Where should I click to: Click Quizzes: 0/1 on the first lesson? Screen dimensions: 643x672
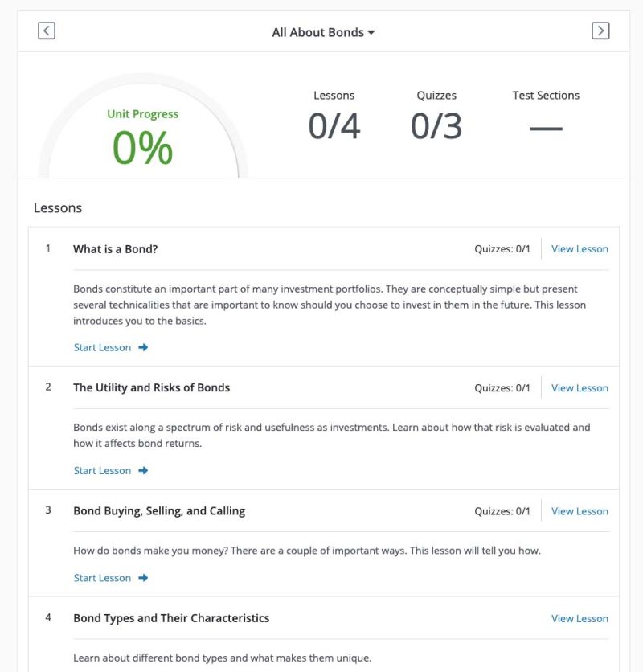click(502, 249)
